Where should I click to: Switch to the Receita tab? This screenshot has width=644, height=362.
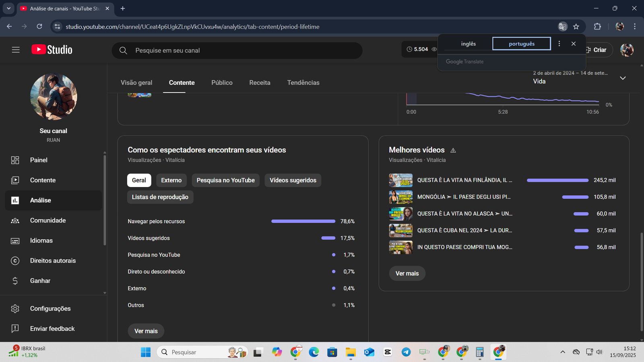(260, 82)
